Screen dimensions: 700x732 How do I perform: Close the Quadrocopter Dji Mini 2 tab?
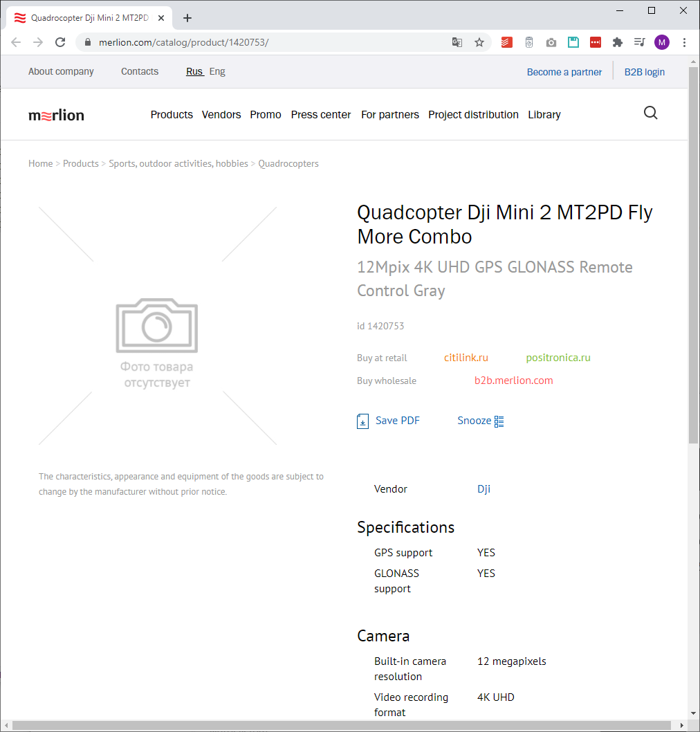161,18
